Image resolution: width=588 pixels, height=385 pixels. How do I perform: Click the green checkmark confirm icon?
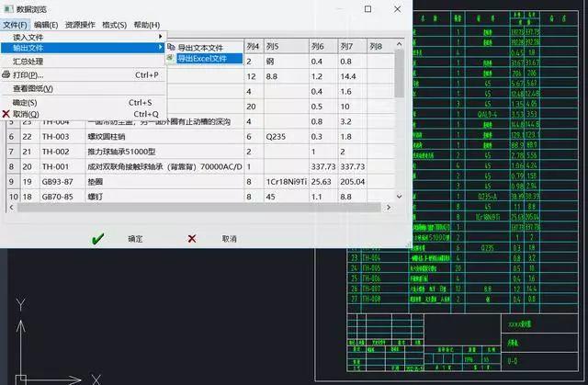[98, 238]
